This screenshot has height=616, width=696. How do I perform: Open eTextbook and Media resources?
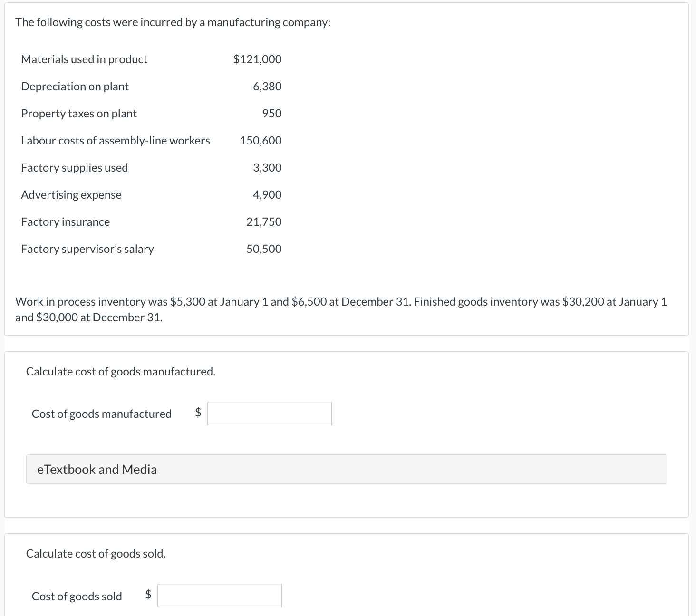pos(96,470)
